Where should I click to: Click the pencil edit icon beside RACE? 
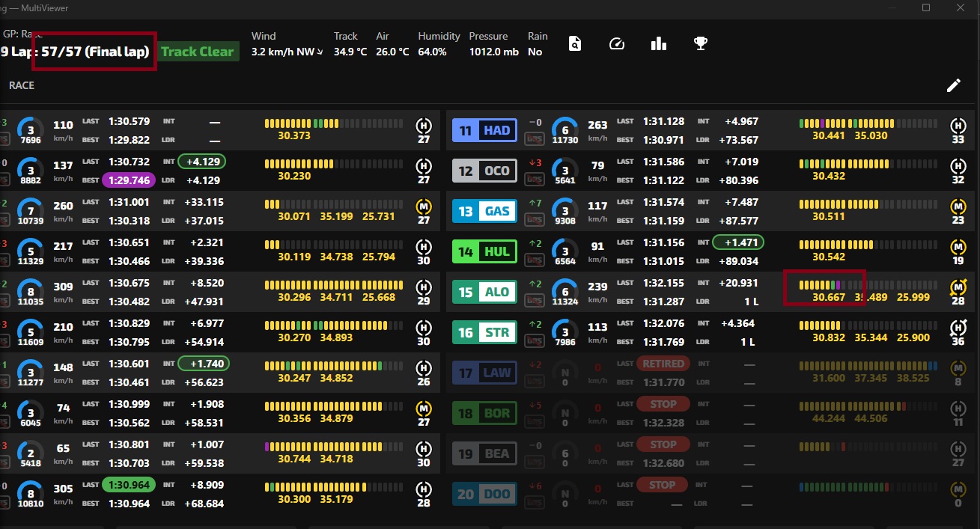pos(954,85)
